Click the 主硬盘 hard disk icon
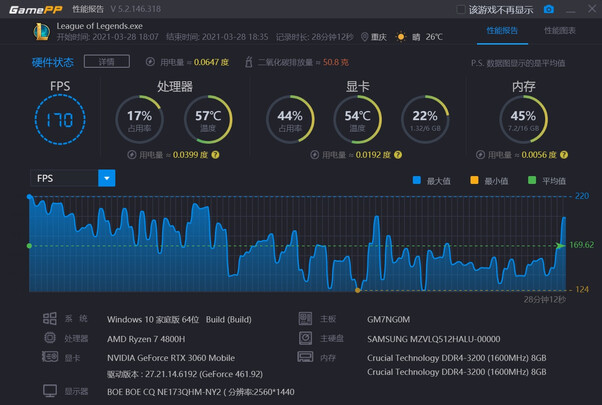602x405 pixels. click(x=306, y=338)
